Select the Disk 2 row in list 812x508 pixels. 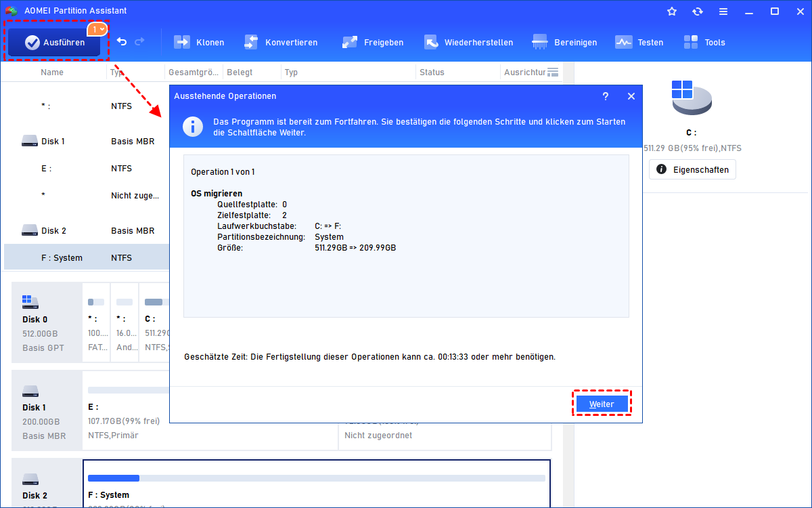[86, 230]
